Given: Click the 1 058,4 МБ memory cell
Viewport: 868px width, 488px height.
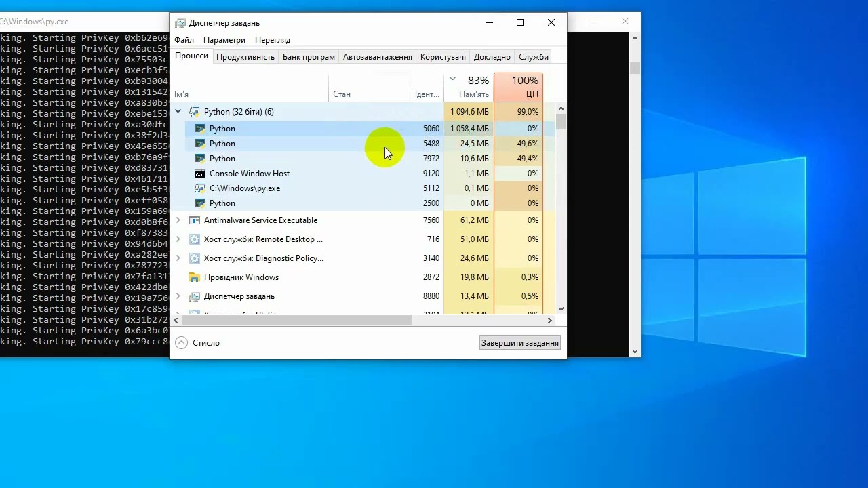Looking at the screenshot, I should pyautogui.click(x=469, y=129).
